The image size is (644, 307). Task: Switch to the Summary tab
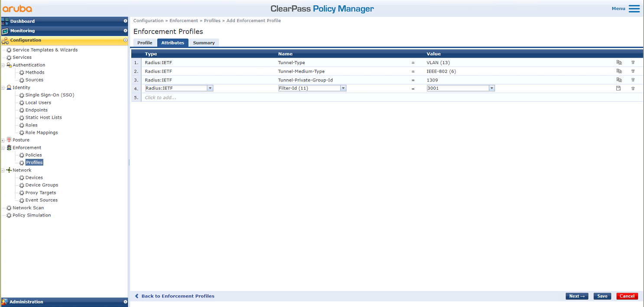pos(204,43)
